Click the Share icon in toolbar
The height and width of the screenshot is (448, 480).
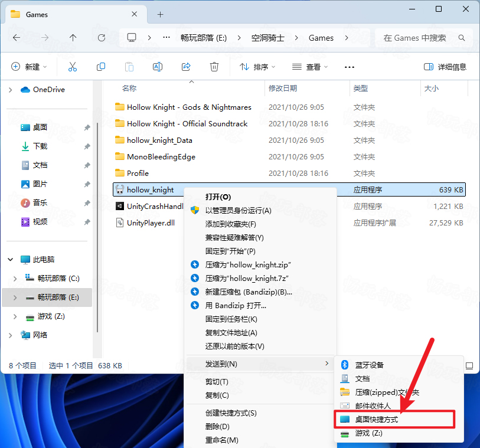(186, 67)
